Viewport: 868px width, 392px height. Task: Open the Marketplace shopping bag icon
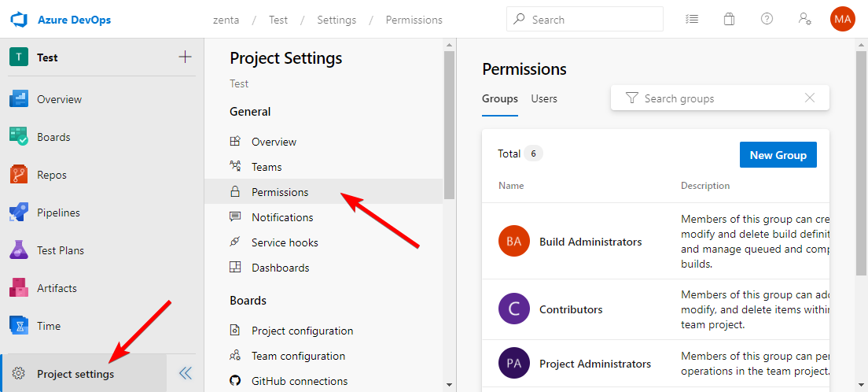[729, 20]
